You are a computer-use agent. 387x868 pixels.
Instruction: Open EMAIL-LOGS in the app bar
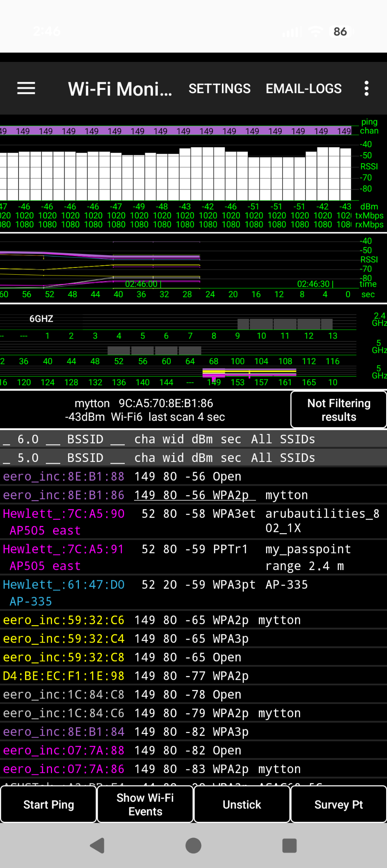point(303,89)
